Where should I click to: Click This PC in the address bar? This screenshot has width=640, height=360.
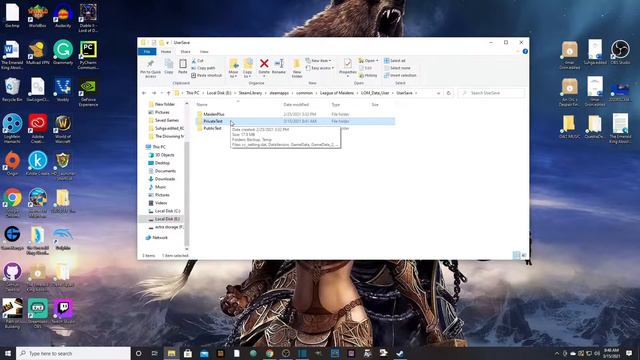click(x=193, y=93)
